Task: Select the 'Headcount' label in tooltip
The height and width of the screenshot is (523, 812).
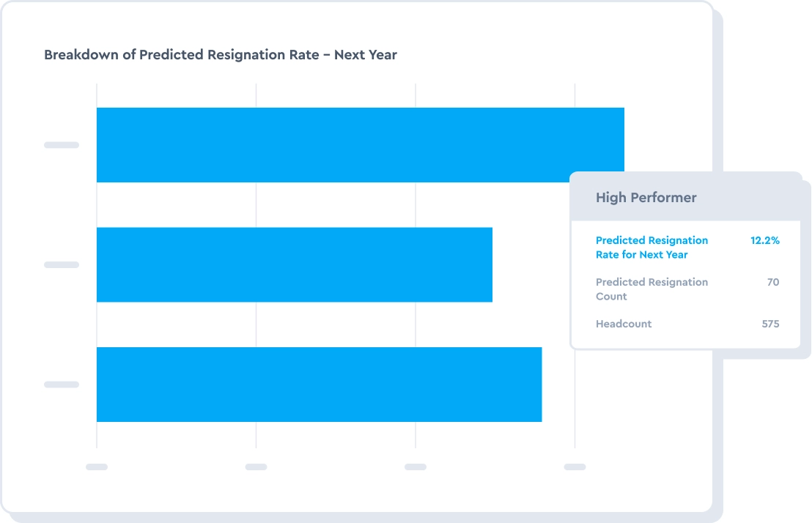Action: tap(623, 324)
